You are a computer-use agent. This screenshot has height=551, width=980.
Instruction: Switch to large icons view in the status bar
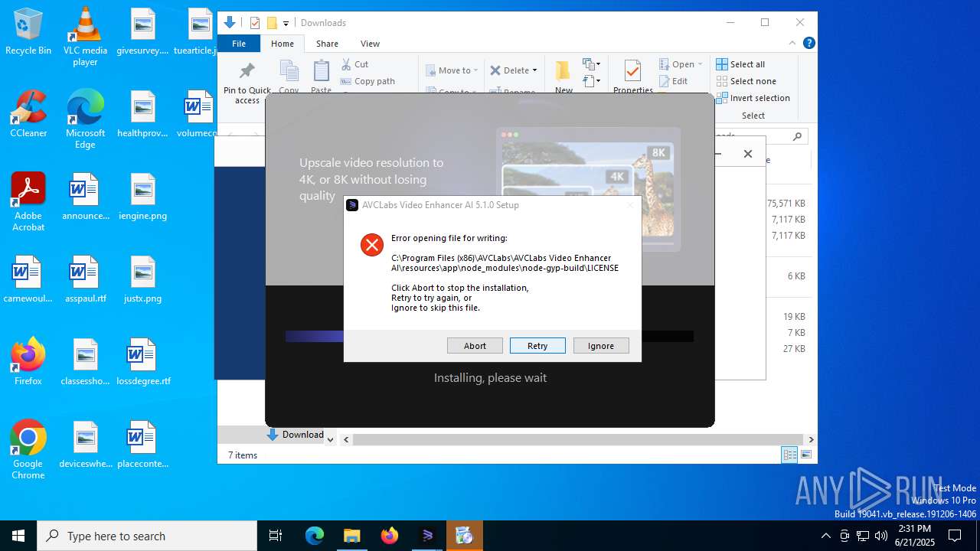coord(805,455)
